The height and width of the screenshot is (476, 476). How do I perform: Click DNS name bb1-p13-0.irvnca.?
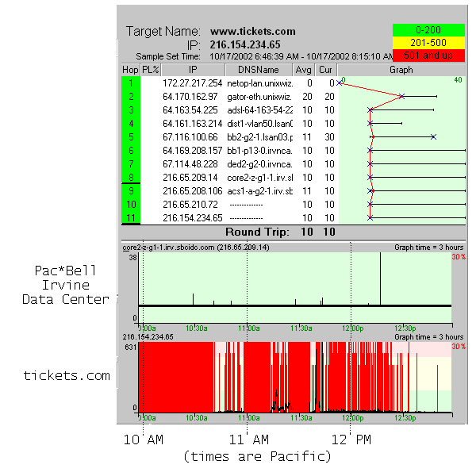(260, 151)
